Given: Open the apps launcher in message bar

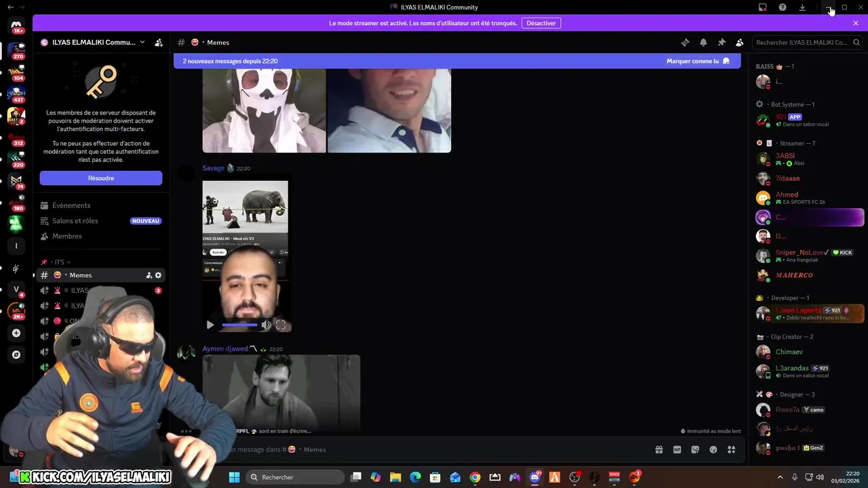Looking at the screenshot, I should pyautogui.click(x=731, y=449).
